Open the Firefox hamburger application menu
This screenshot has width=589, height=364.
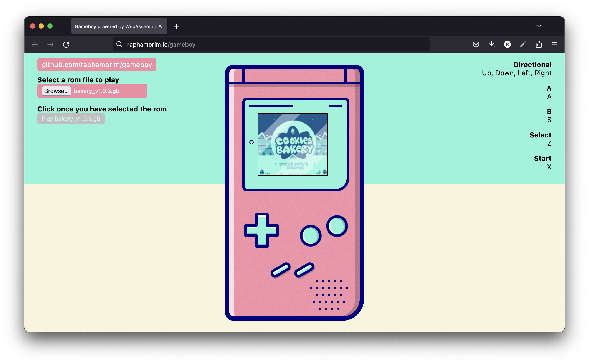(554, 44)
